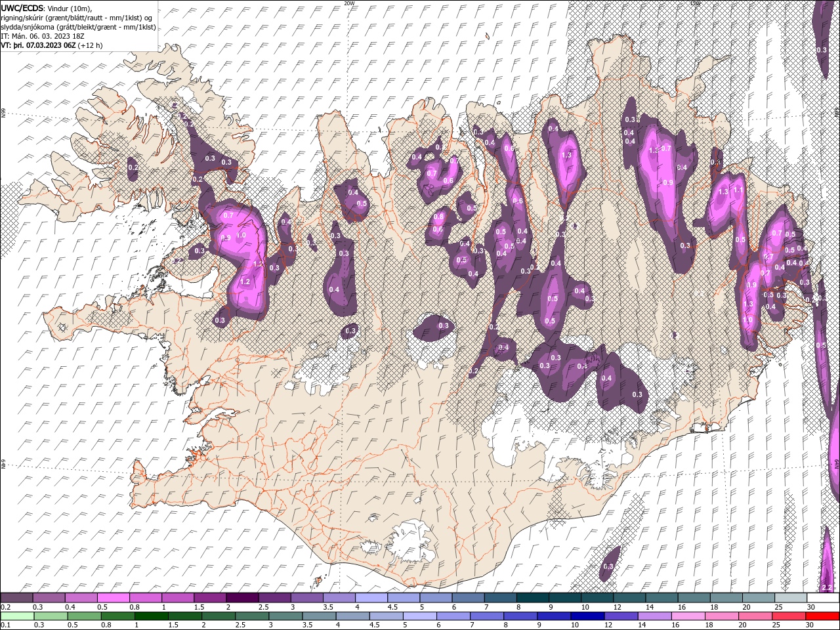Pick the deep blue 10–12 swatch, lower legend

(x=589, y=616)
